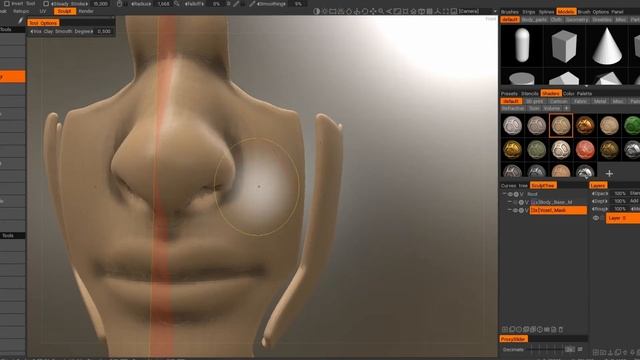Click the half-shaded circle icon above viewport

pyautogui.click(x=316, y=11)
